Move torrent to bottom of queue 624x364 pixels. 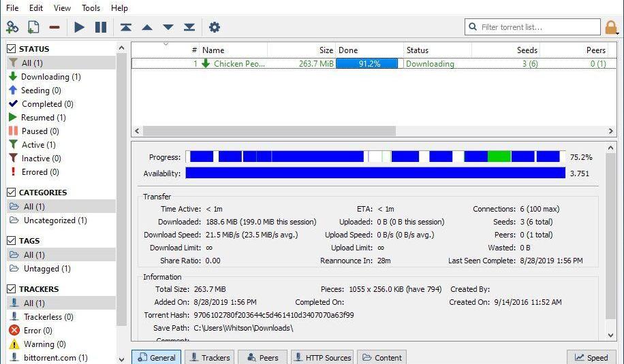tap(189, 27)
